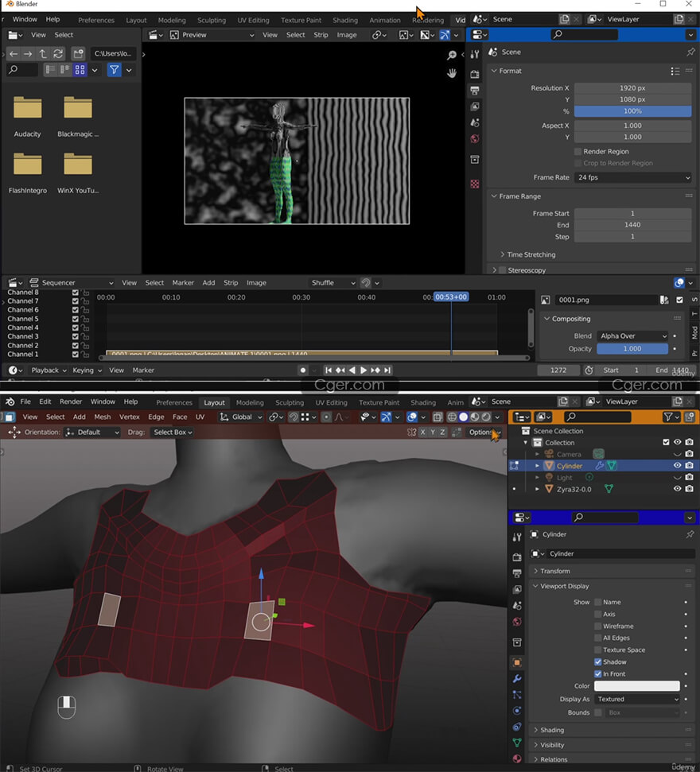This screenshot has height=772, width=700.
Task: Open the Render menu in lower window
Action: tap(71, 402)
